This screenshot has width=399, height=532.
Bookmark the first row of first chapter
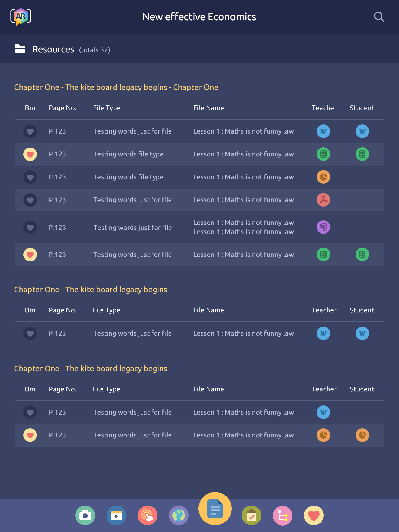30,131
